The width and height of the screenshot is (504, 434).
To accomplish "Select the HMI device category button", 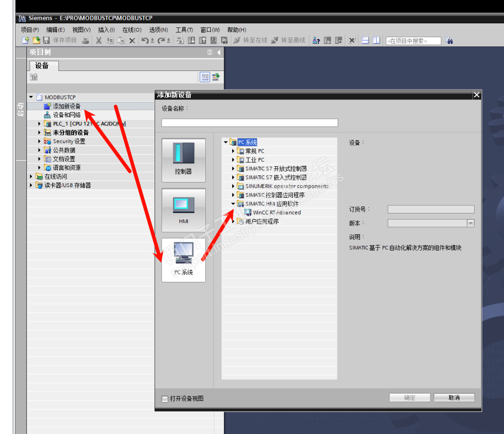I will point(184,210).
